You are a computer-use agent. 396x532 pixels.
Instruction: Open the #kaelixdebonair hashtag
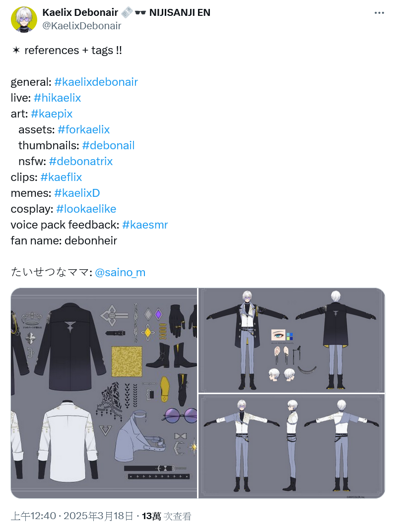pyautogui.click(x=96, y=82)
